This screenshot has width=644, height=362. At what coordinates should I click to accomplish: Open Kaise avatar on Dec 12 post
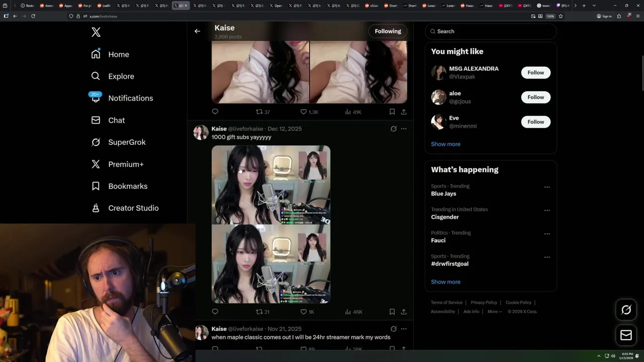(201, 133)
